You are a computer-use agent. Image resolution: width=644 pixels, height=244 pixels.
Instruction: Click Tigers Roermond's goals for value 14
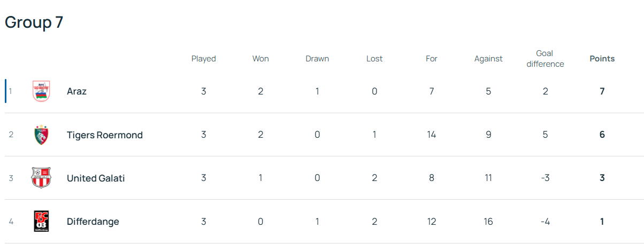[432, 135]
